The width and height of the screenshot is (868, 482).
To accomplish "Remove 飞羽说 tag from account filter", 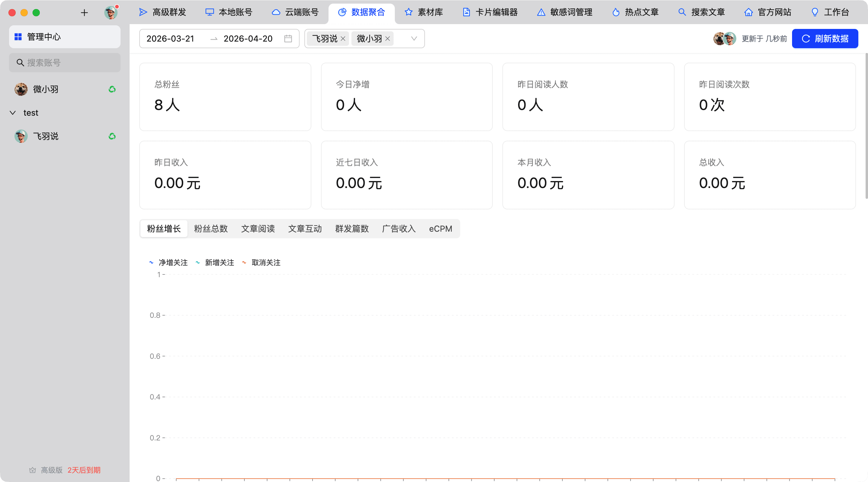I will pyautogui.click(x=343, y=39).
